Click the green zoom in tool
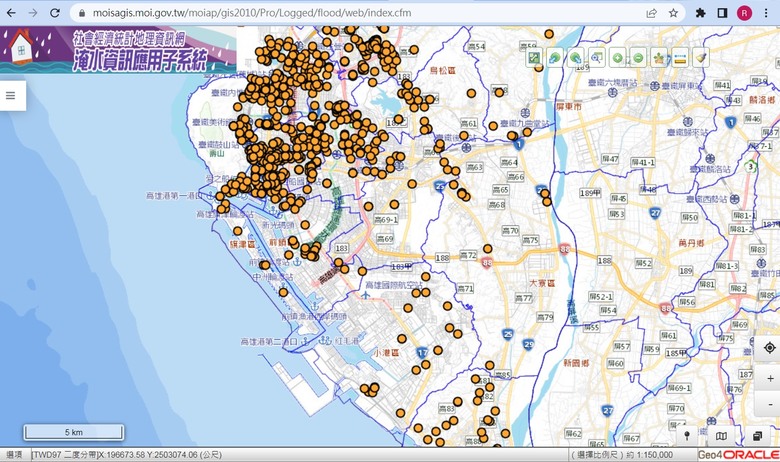 pyautogui.click(x=617, y=58)
